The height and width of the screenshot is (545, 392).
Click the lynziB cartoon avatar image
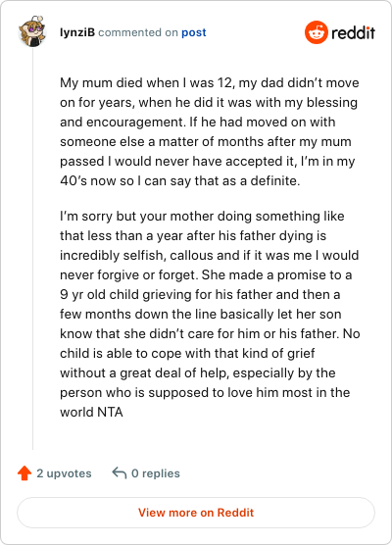point(32,31)
